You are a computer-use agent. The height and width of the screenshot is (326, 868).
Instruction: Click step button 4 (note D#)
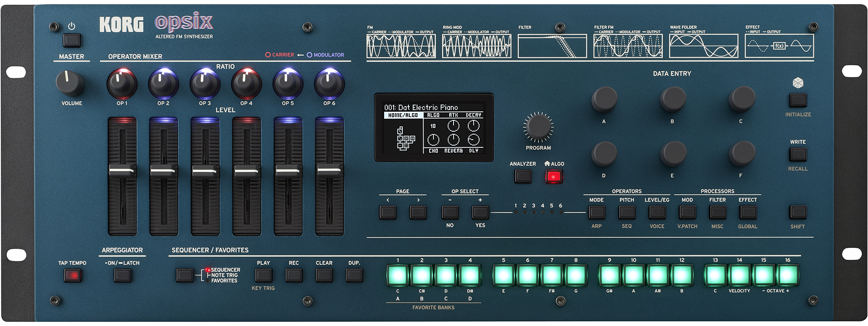click(470, 275)
